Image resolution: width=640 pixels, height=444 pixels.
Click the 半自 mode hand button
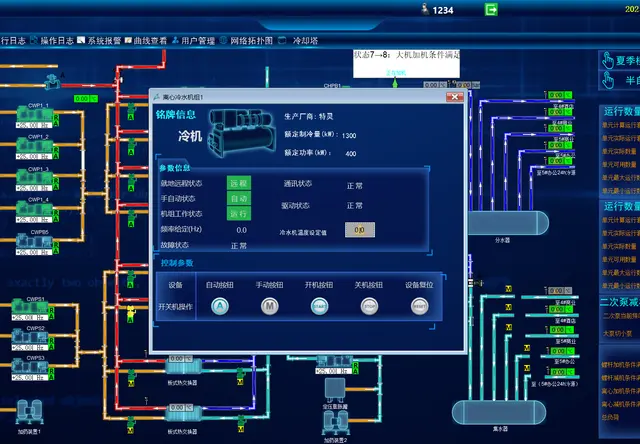tap(619, 80)
